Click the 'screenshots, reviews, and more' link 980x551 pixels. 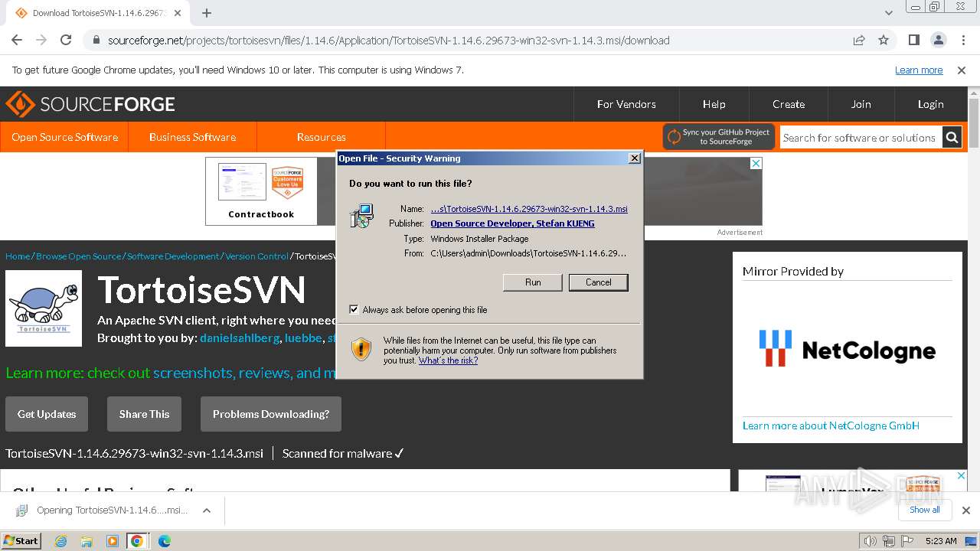click(245, 373)
